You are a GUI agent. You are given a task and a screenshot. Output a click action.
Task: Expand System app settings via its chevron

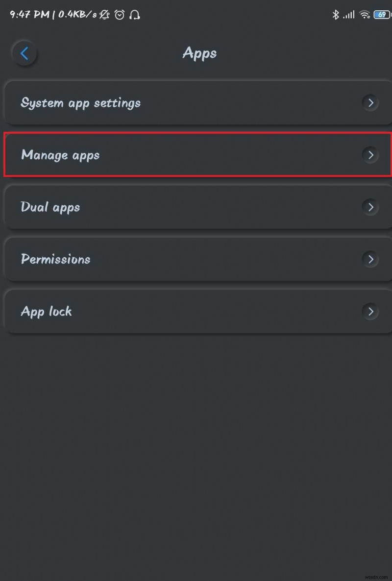[370, 103]
